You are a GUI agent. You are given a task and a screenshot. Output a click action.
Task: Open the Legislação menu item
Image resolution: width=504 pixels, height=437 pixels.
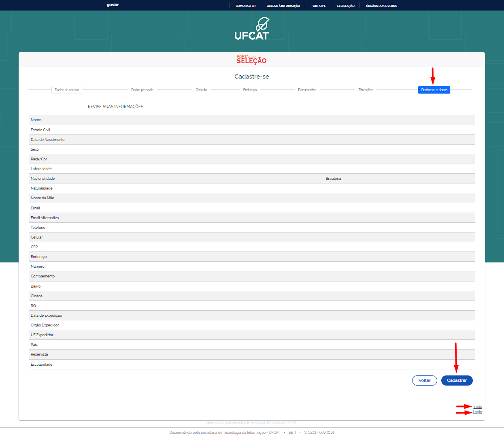pyautogui.click(x=346, y=6)
